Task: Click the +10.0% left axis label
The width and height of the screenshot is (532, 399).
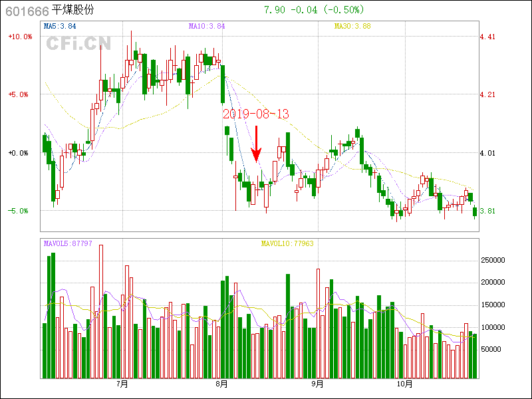Action: 20,37
